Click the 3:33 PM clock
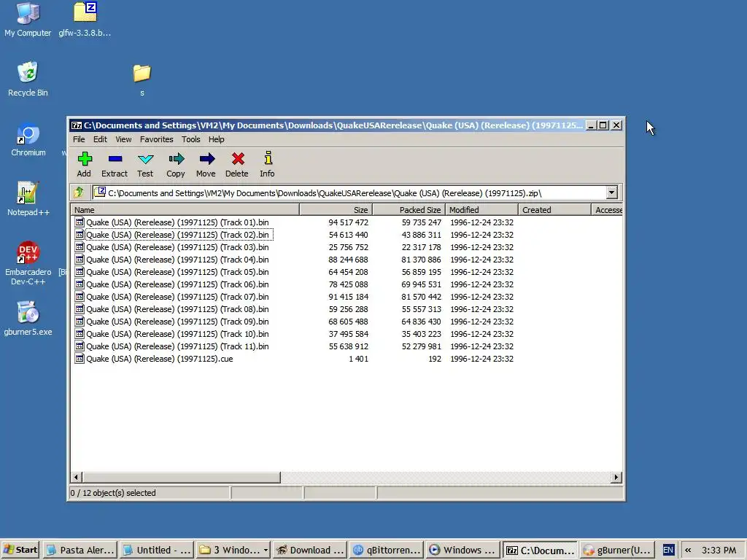This screenshot has height=560, width=747. coord(719,550)
